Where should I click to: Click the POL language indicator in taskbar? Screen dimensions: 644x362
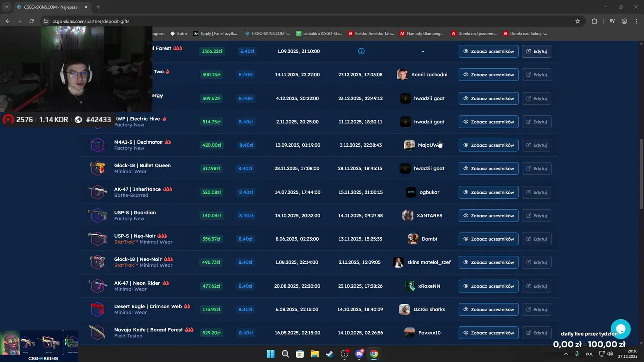(x=589, y=354)
